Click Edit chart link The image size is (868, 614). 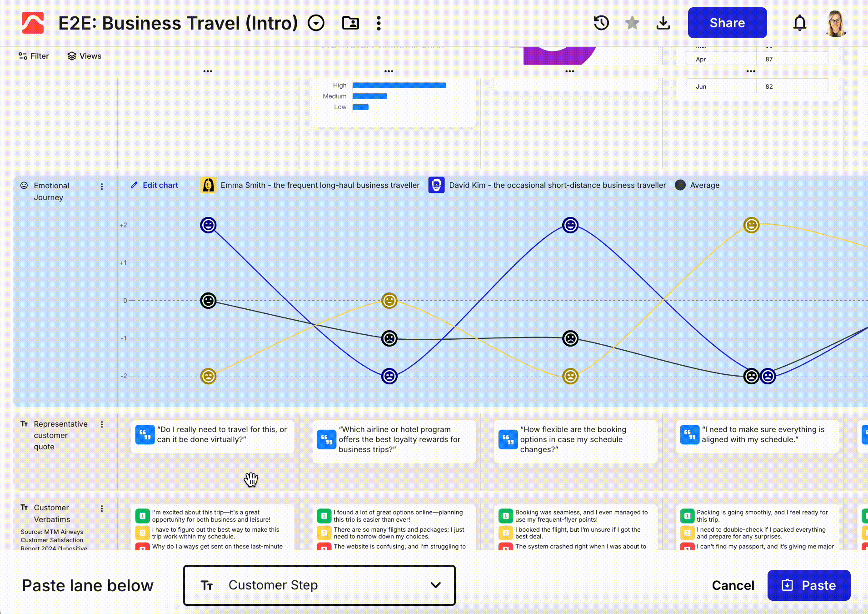pos(155,185)
